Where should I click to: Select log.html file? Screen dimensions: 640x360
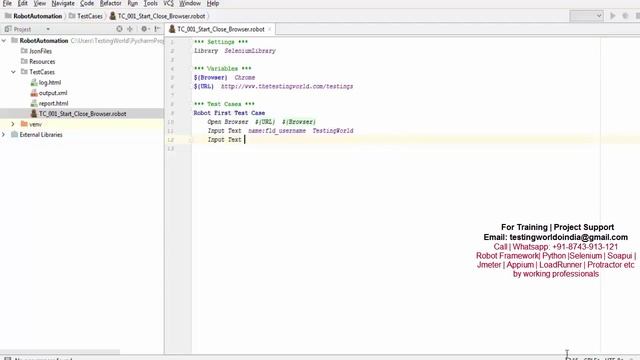click(50, 82)
